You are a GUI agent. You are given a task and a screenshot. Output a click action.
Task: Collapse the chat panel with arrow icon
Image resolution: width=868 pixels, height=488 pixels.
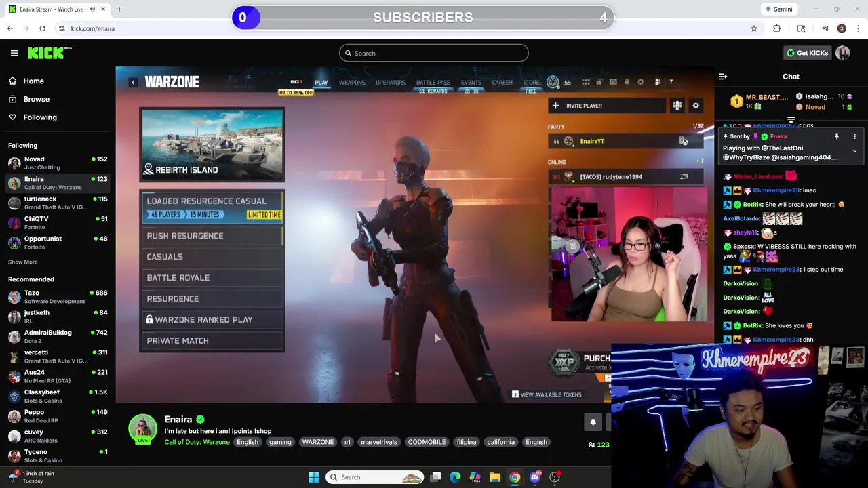tap(723, 77)
